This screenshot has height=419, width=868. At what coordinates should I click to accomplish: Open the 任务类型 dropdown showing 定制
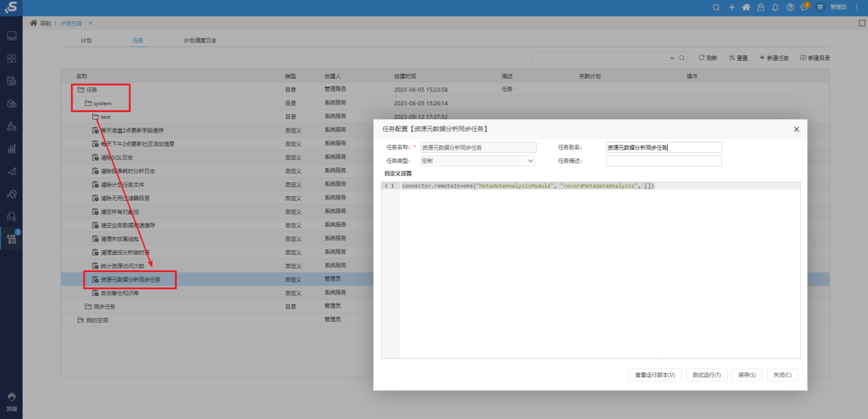(x=477, y=161)
